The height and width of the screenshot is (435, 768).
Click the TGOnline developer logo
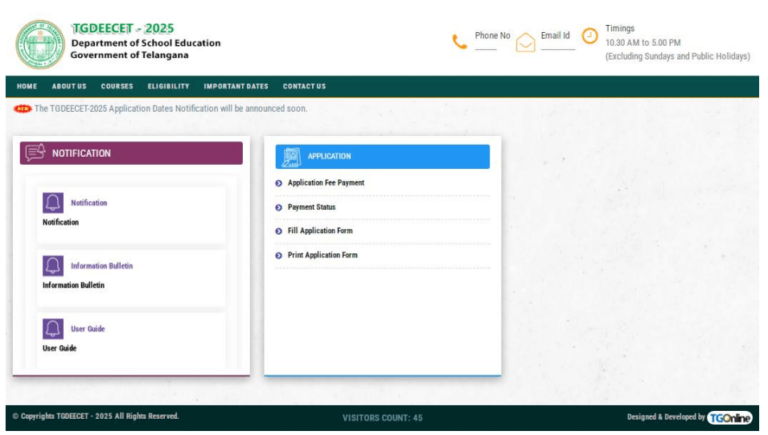(x=729, y=418)
